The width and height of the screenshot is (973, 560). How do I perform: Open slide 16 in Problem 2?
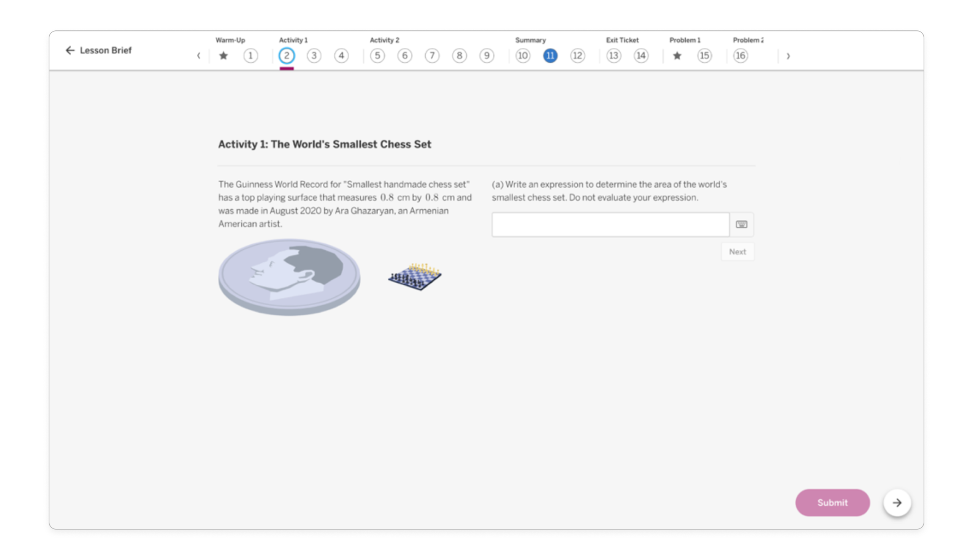coord(741,56)
